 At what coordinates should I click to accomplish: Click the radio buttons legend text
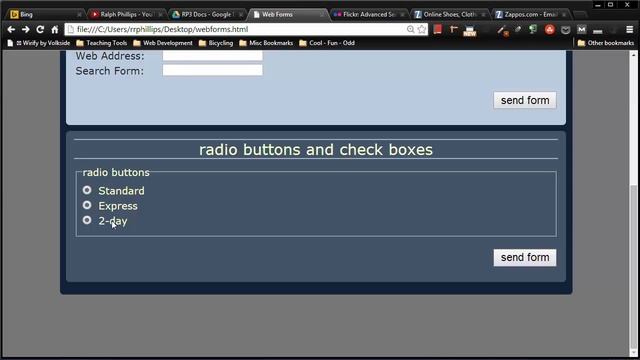point(116,172)
